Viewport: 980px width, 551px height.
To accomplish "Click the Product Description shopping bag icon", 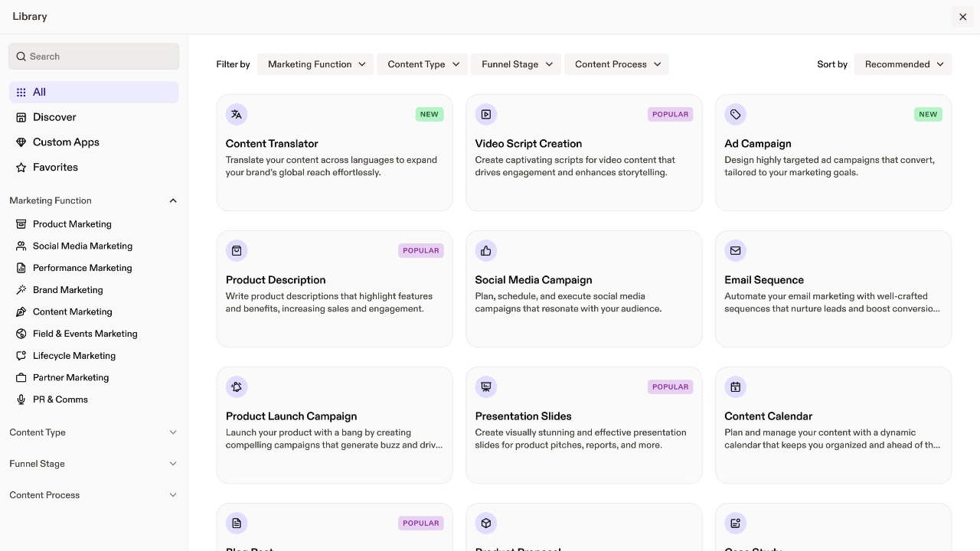I will point(237,251).
